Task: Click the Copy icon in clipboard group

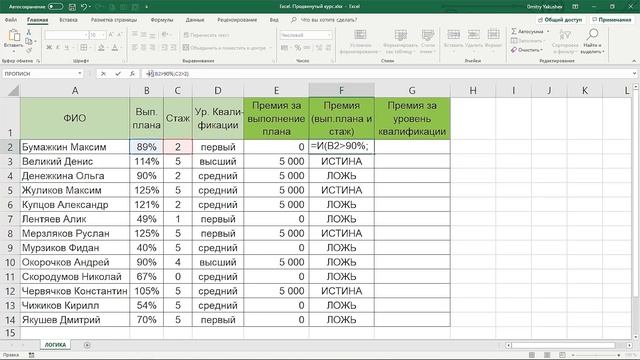Action: coord(28,41)
